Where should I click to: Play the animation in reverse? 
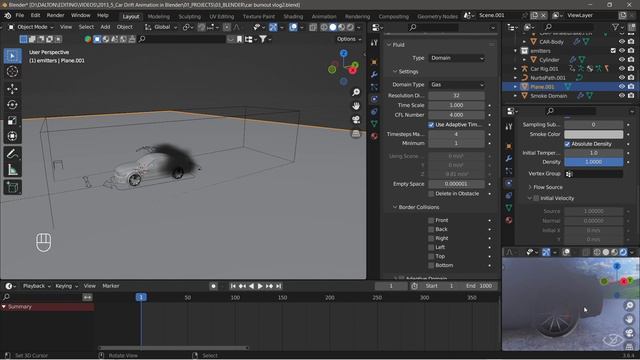pyautogui.click(x=251, y=286)
